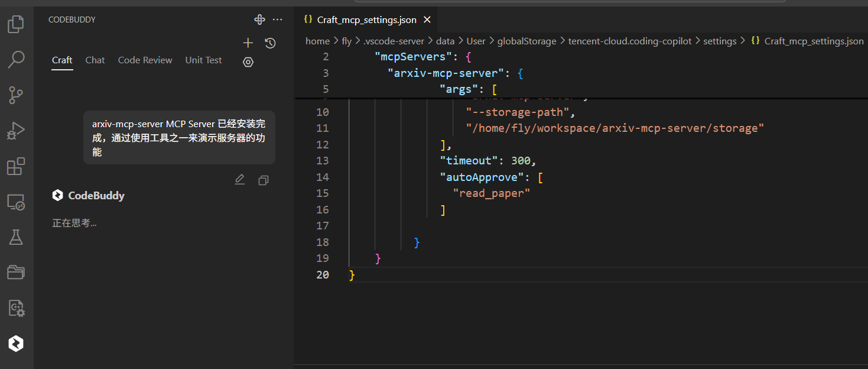Click the User breadcrumb segment
868x369 pixels.
click(476, 41)
